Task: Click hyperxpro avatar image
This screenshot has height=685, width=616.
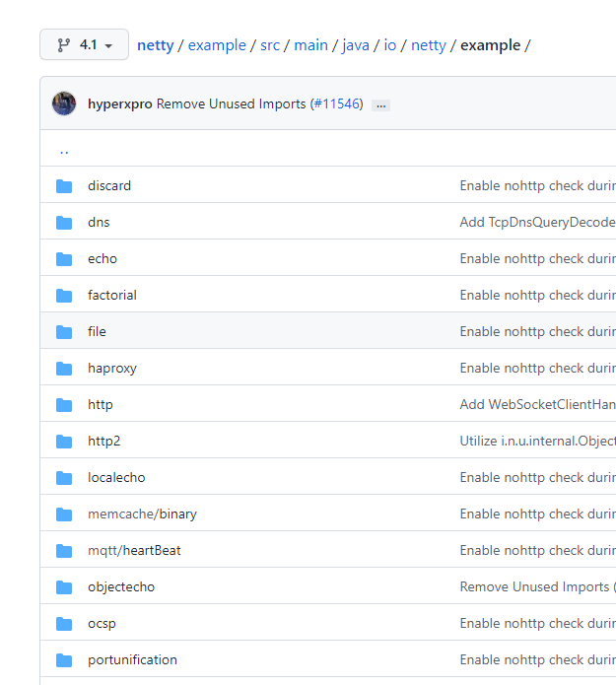Action: (x=64, y=103)
